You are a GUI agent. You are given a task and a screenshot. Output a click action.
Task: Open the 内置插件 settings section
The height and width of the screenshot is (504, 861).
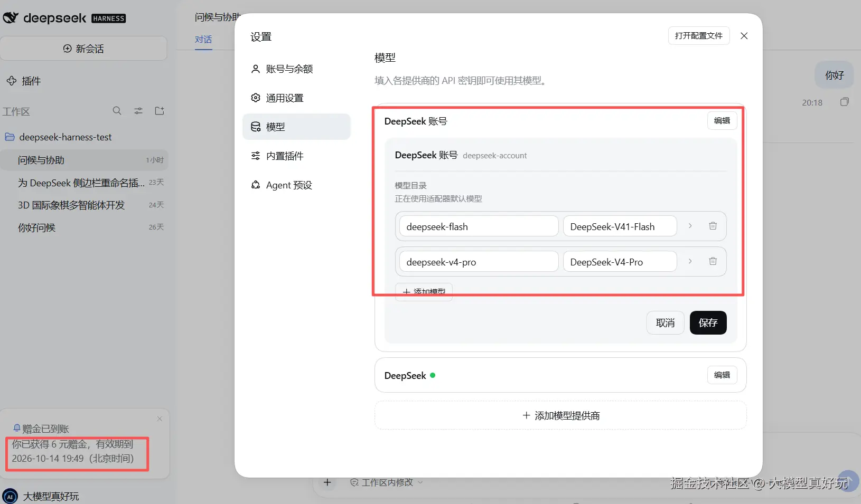(296, 156)
